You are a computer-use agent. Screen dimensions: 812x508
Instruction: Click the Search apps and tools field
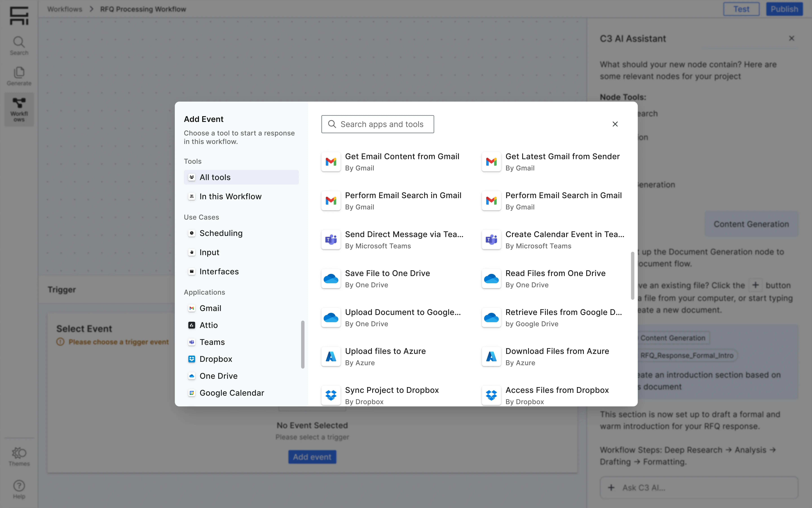(x=378, y=124)
